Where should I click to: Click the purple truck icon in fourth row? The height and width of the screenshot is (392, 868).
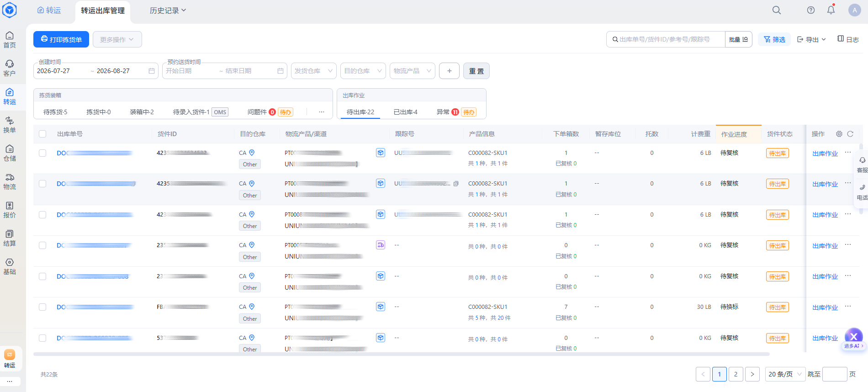tap(381, 245)
